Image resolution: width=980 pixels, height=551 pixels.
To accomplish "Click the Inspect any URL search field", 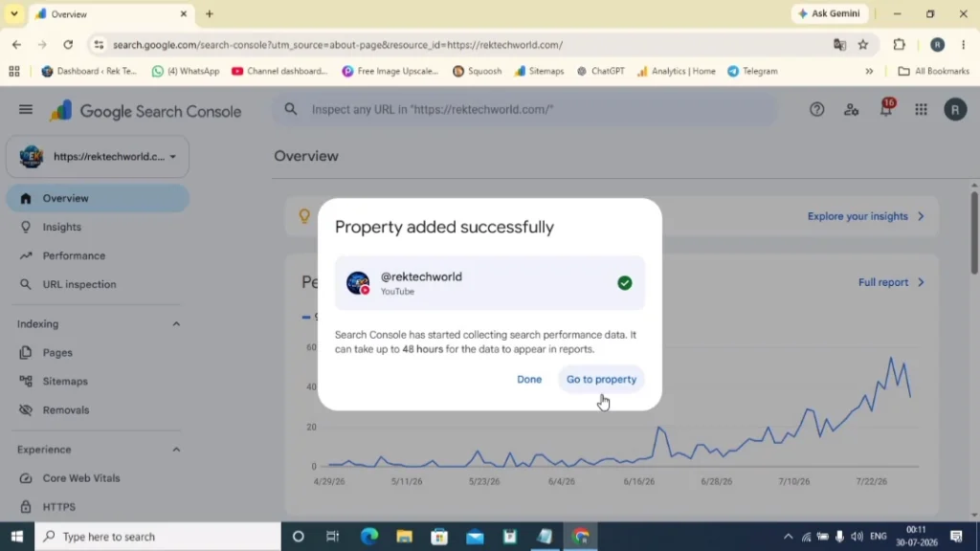I will [x=525, y=109].
